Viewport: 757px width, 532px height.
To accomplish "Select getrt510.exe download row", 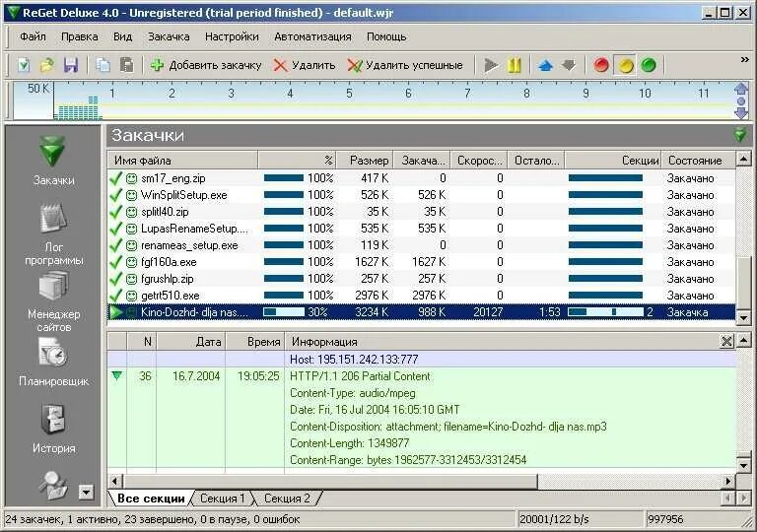I will (422, 295).
